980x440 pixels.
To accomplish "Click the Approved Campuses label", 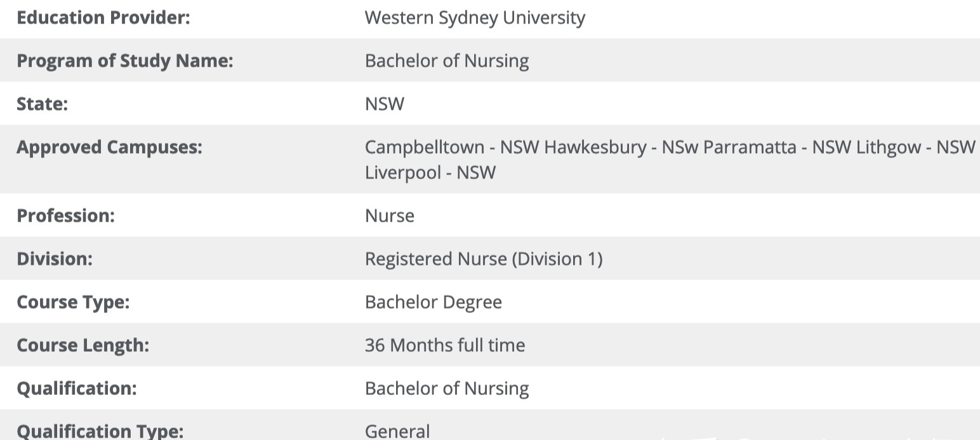I will pyautogui.click(x=109, y=147).
